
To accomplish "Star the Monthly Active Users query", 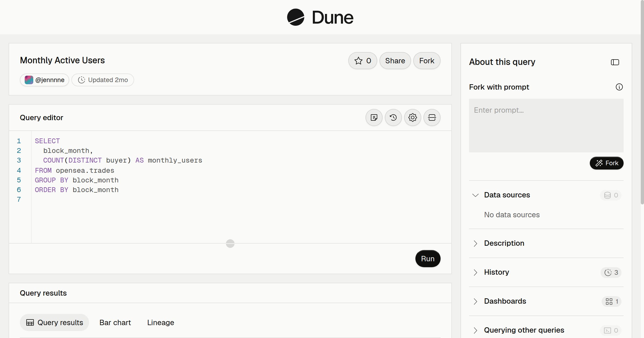I will pyautogui.click(x=363, y=61).
